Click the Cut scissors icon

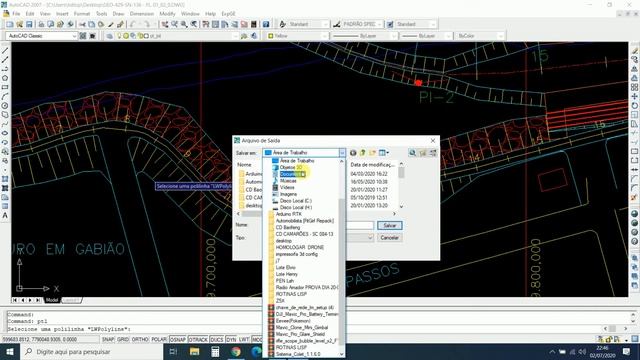[x=82, y=24]
